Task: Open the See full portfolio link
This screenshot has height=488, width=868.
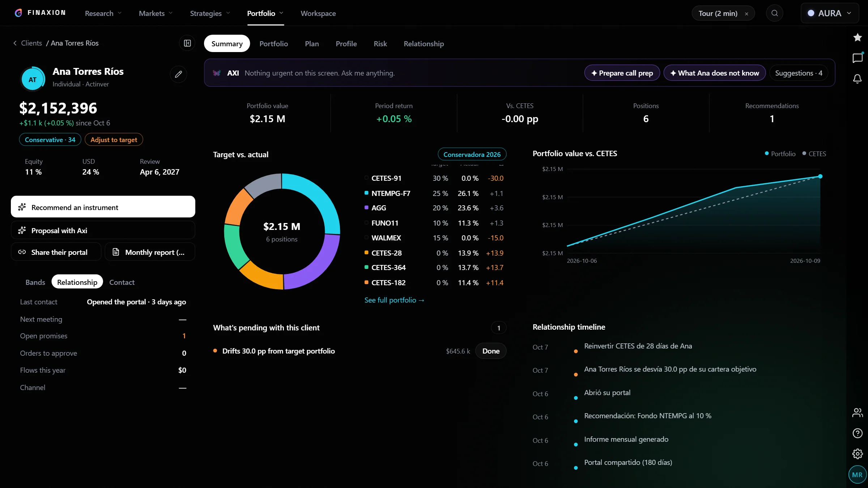Action: click(394, 300)
